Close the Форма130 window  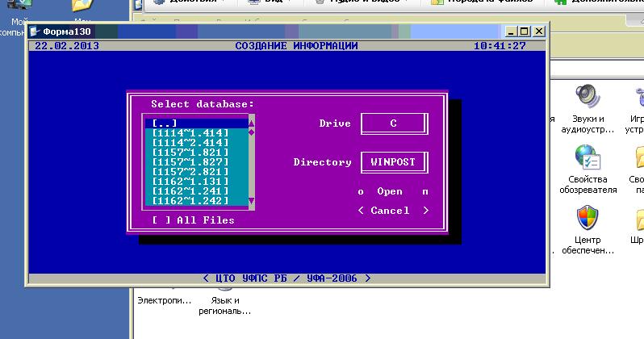tap(539, 31)
